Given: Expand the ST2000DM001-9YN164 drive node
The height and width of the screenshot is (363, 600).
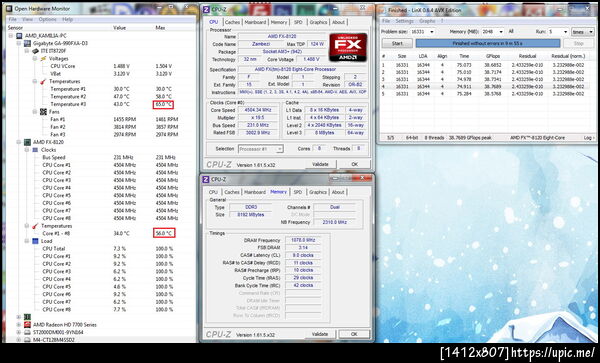Looking at the screenshot, I should click(19, 332).
